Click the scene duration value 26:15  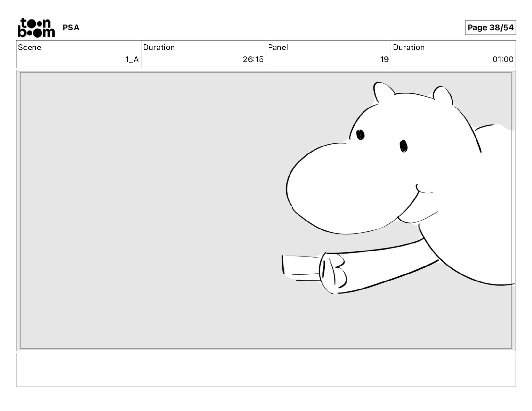tap(253, 59)
